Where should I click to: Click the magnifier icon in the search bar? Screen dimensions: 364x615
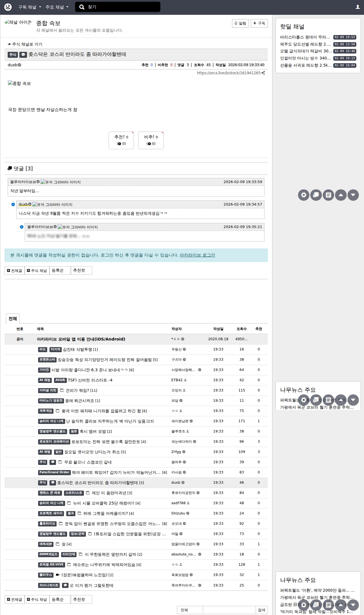(x=82, y=7)
